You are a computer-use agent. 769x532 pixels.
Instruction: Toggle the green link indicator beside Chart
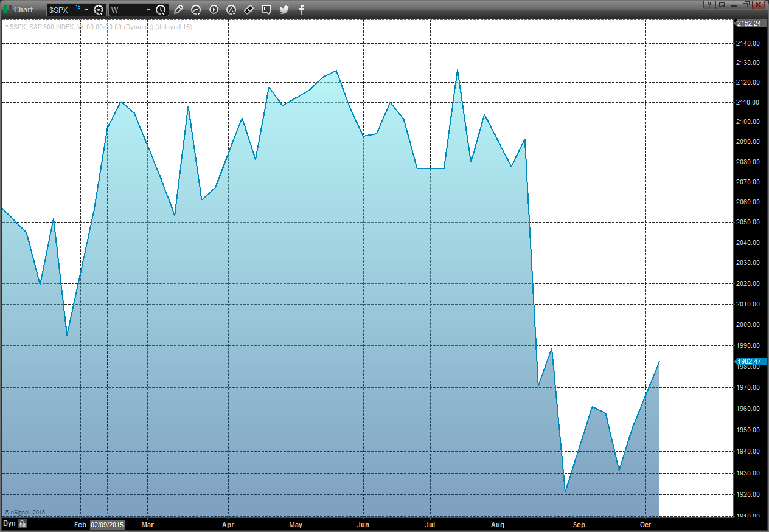tap(7, 9)
